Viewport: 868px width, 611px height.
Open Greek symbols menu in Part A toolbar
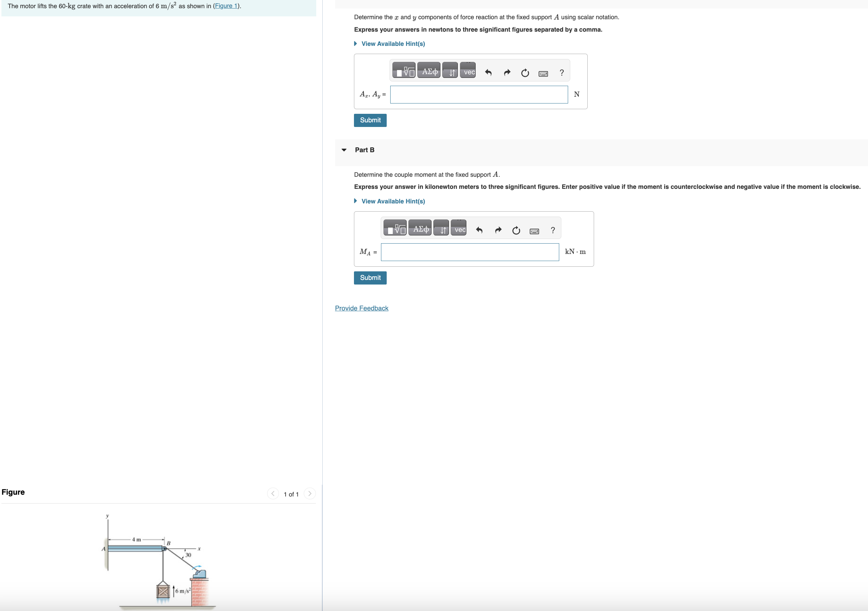[429, 71]
